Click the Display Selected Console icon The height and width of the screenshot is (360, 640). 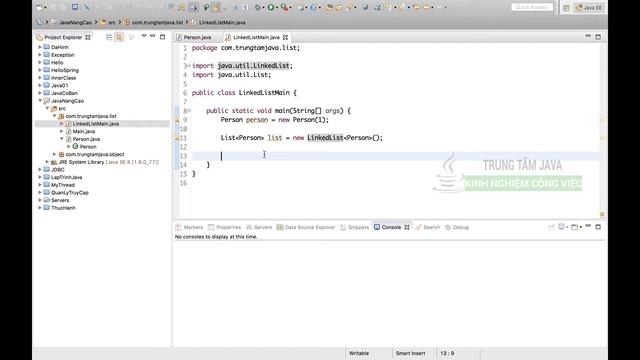coord(562,227)
